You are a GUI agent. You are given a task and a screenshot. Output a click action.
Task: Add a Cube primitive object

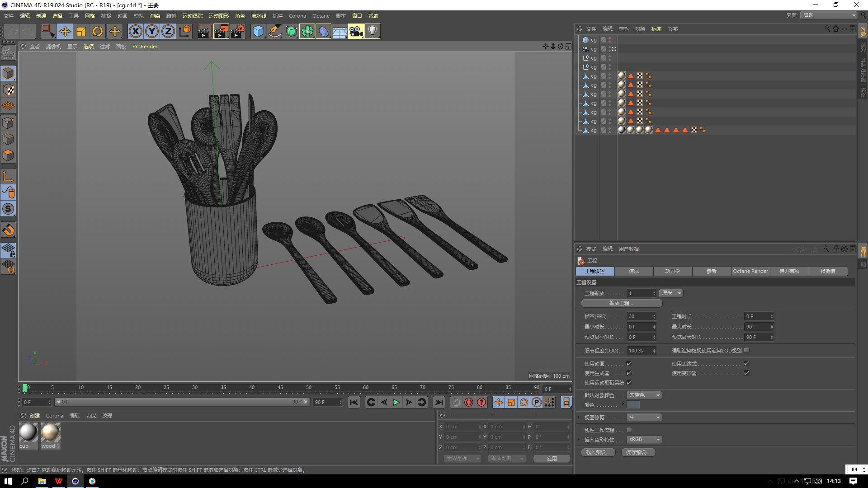[x=259, y=32]
